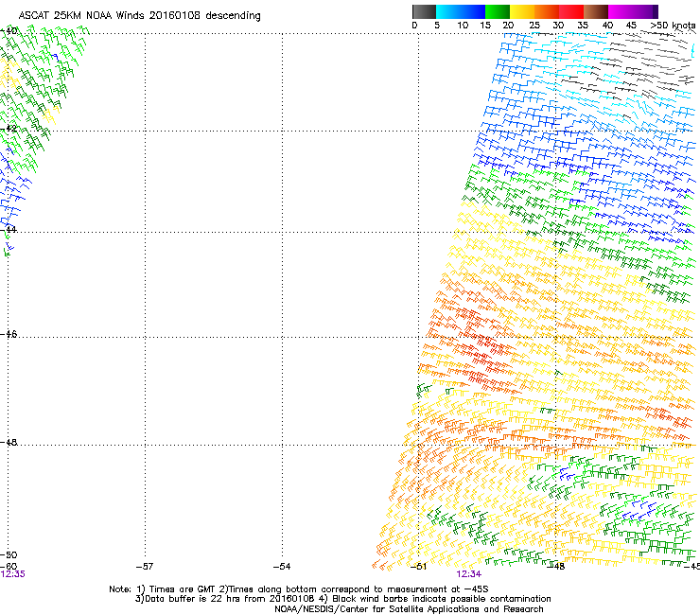
Task: Click the orange 25-30 knots legend segment
Action: 547,11
